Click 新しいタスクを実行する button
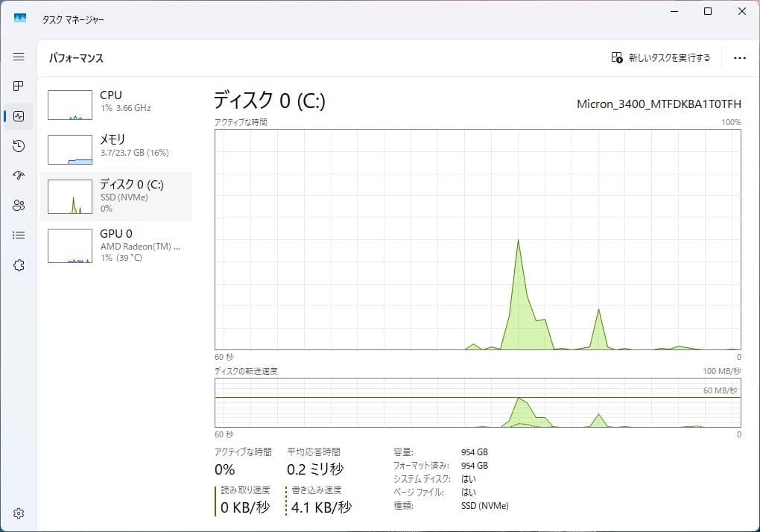This screenshot has height=532, width=760. 661,57
